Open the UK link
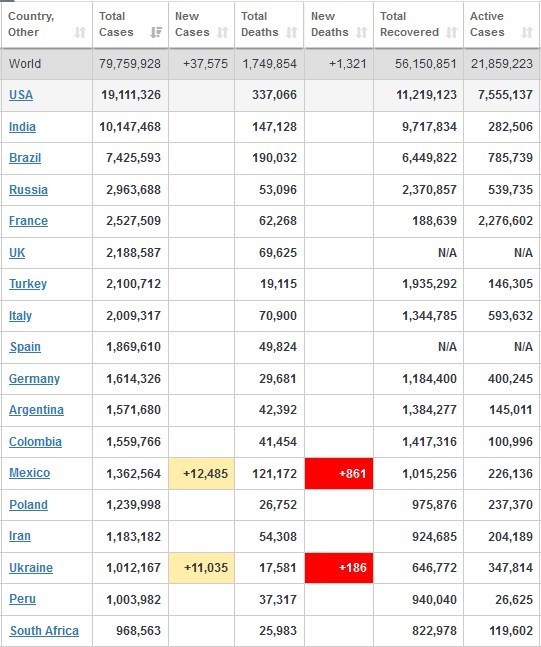541x647 pixels. (17, 253)
